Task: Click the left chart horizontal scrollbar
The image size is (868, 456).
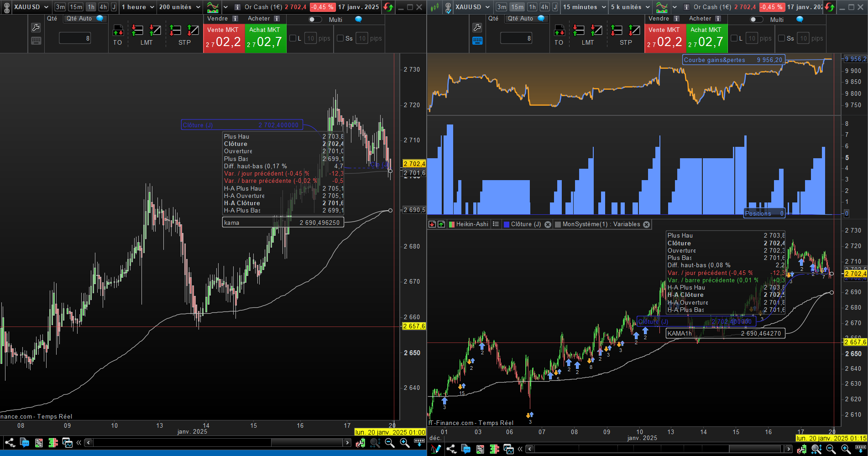Action: tap(218, 442)
